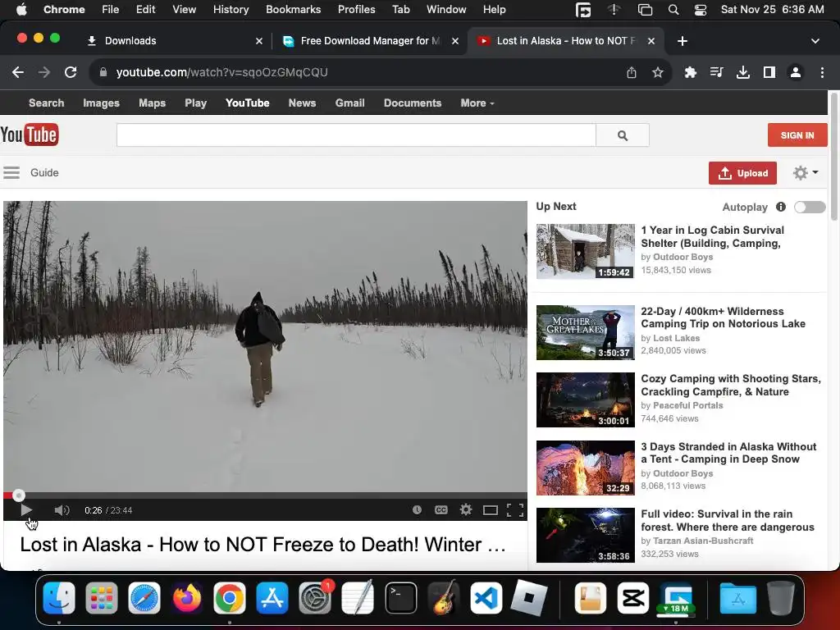840x630 pixels.
Task: Click the Autoplay info icon
Action: tap(781, 207)
